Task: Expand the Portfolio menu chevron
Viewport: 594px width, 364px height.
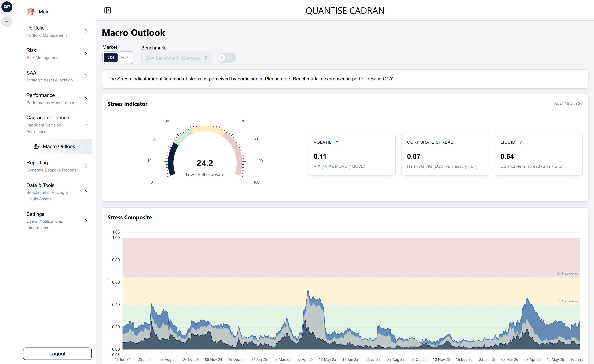Action: tap(86, 31)
